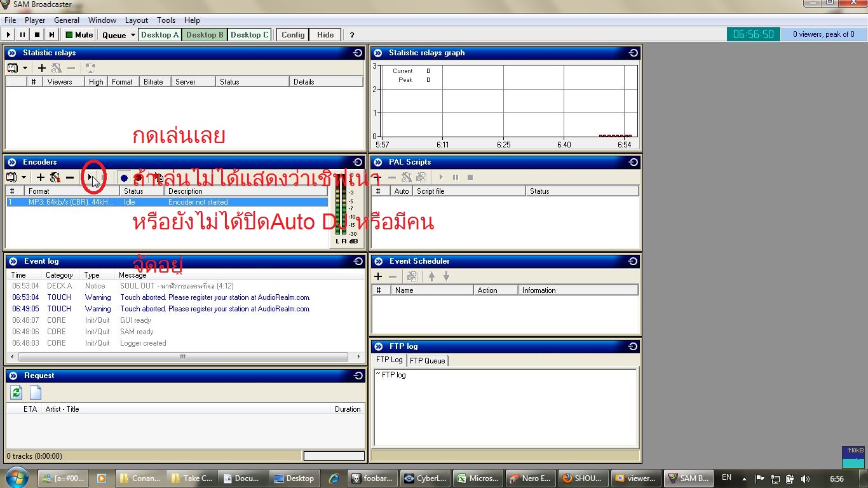
Task: Add a new scheduled event
Action: 378,276
